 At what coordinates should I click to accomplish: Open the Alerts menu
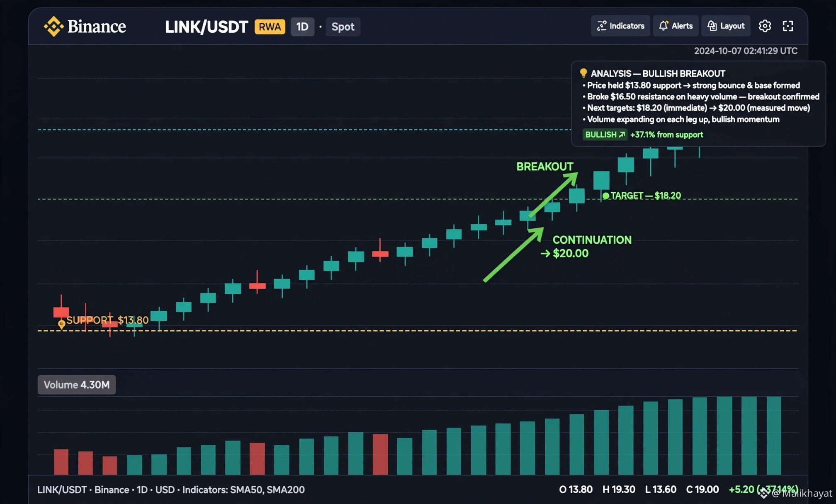click(676, 26)
